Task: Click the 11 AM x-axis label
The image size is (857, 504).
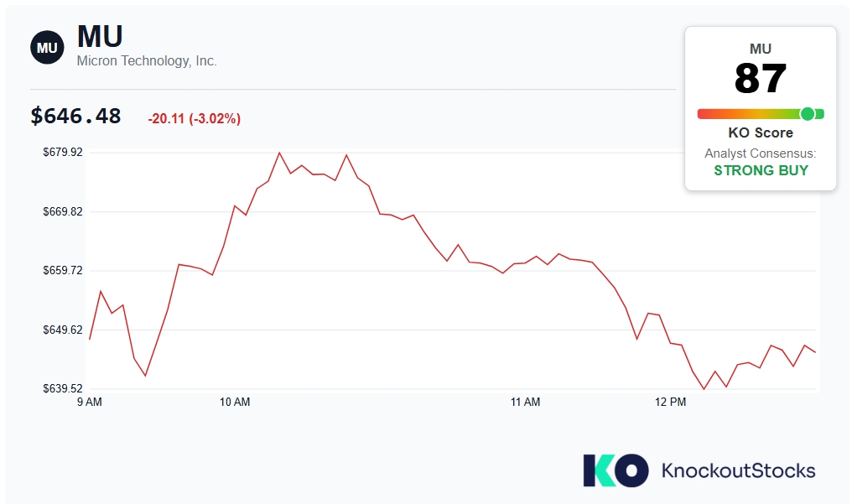Action: (525, 403)
